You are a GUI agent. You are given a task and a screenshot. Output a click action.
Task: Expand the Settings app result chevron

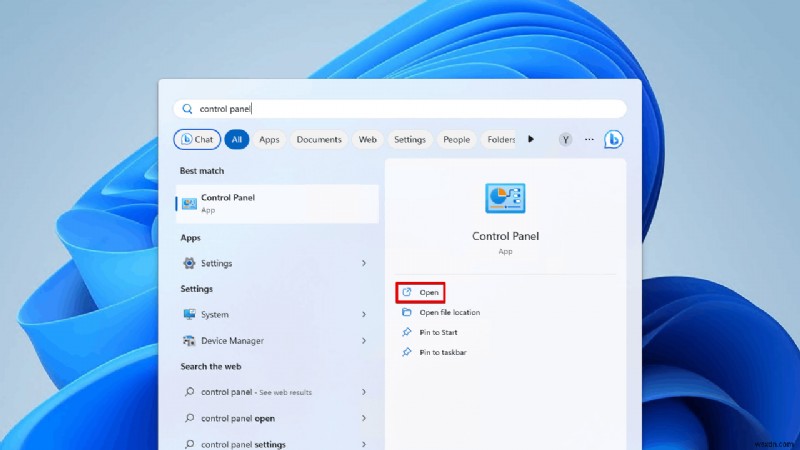(364, 263)
